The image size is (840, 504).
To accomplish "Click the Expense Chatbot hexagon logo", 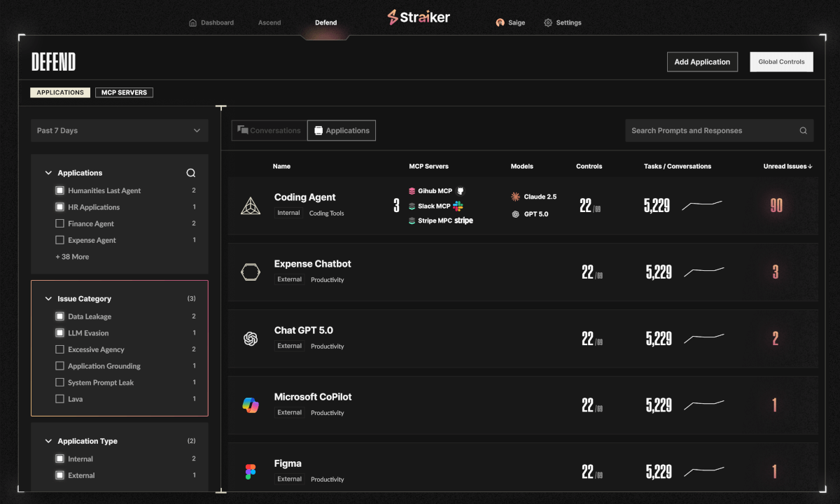I will pos(251,272).
